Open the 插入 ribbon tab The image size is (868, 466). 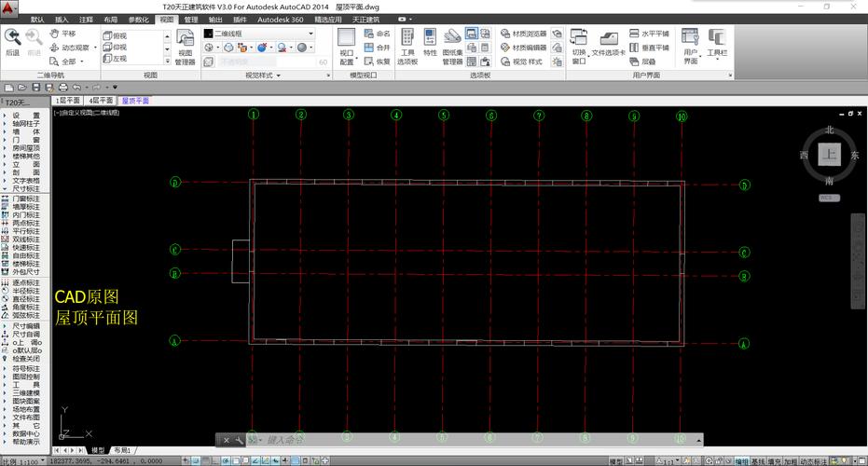click(62, 20)
